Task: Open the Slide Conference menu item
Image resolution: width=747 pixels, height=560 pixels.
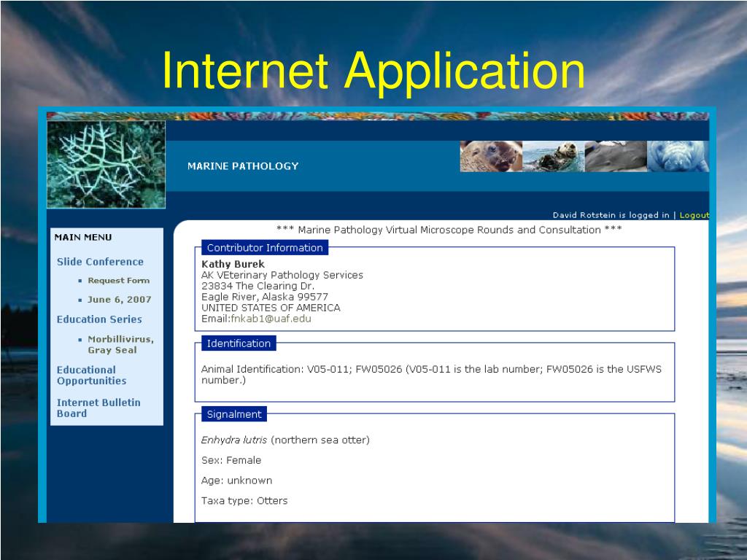Action: click(x=100, y=262)
